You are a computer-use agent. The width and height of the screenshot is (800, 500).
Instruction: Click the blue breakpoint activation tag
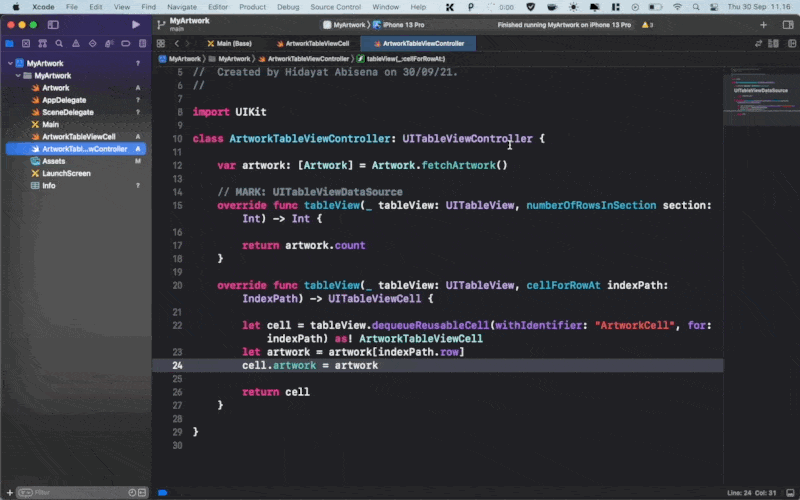(x=163, y=492)
